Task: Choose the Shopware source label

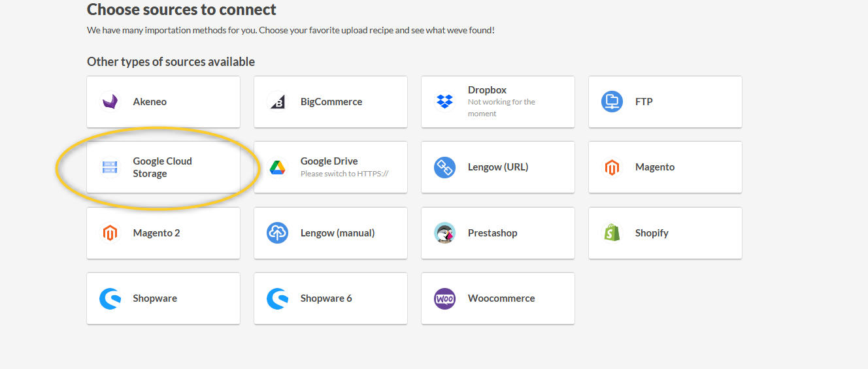Action: point(155,298)
